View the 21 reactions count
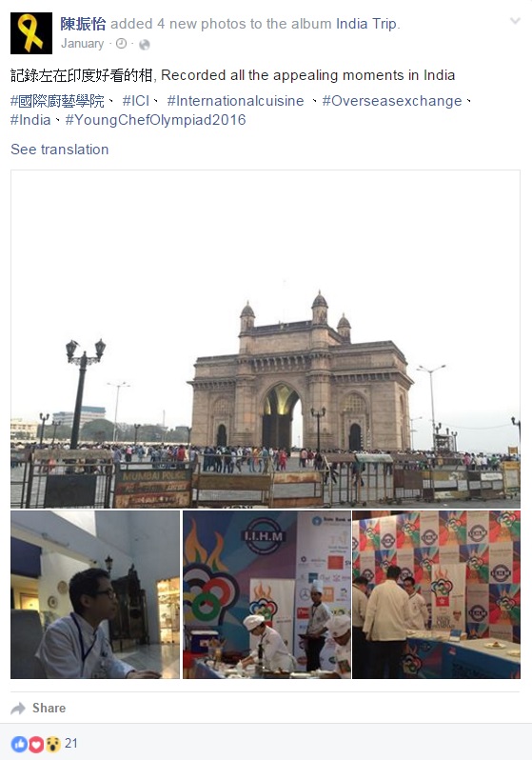 pyautogui.click(x=71, y=743)
